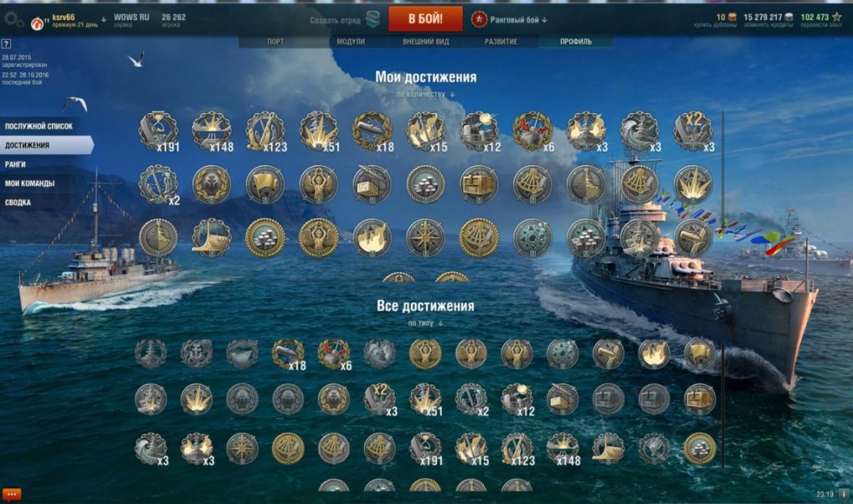
Task: Select the achievement badge showing x148
Action: (x=212, y=132)
